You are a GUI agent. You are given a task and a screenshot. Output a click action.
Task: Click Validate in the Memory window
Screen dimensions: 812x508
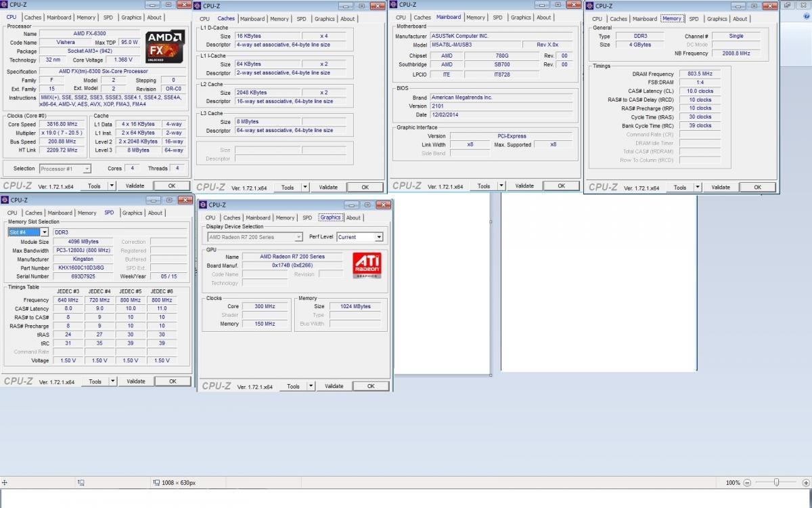(721, 187)
